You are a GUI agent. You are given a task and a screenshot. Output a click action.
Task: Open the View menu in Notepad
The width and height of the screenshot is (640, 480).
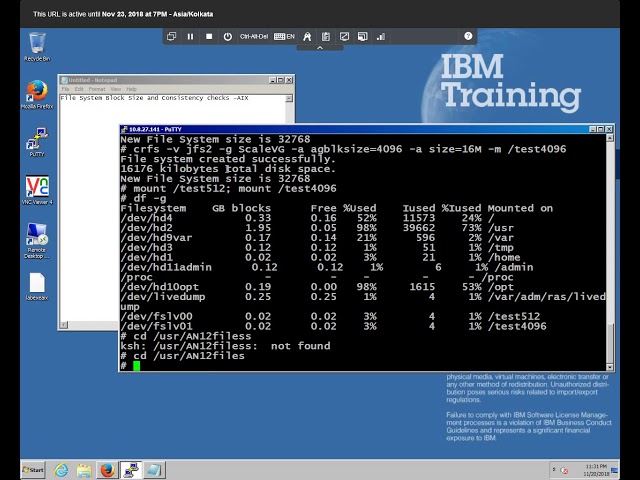pos(116,89)
